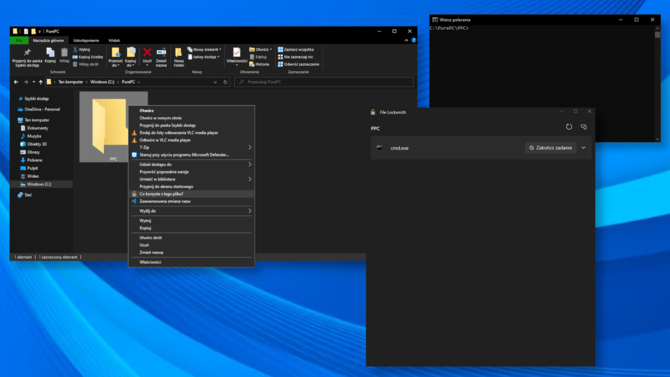The width and height of the screenshot is (670, 377).
Task: Expand the 7-Zip submenu
Action: coord(191,147)
